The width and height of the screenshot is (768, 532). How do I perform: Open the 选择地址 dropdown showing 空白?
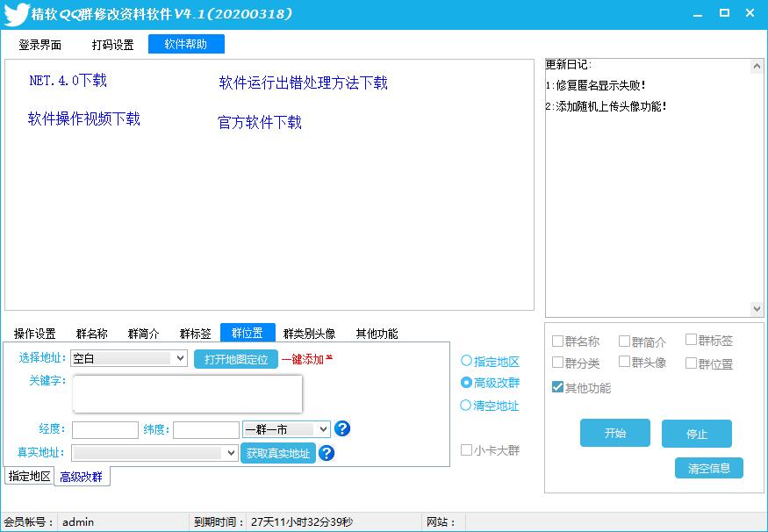point(129,358)
